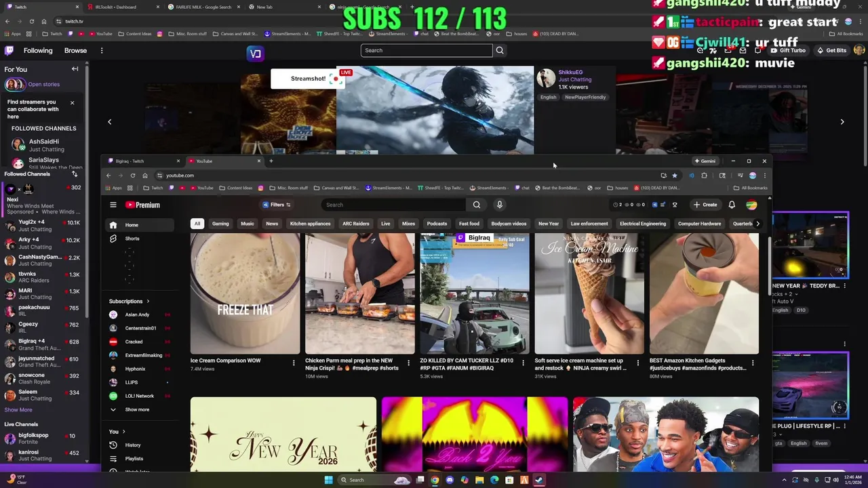868x488 pixels.
Task: Open the YouTube account avatar menu
Action: [x=751, y=205]
